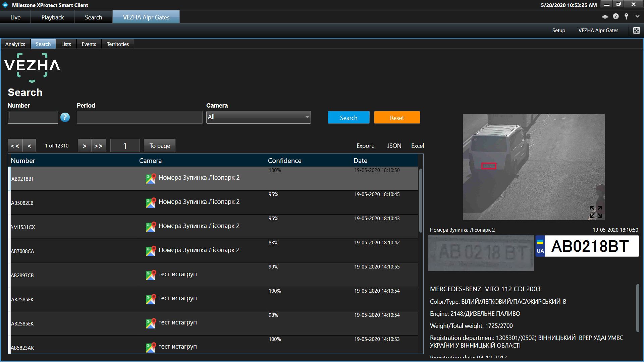Screen dimensions: 644x362
Task: Open the Events sub-tab
Action: tap(89, 44)
